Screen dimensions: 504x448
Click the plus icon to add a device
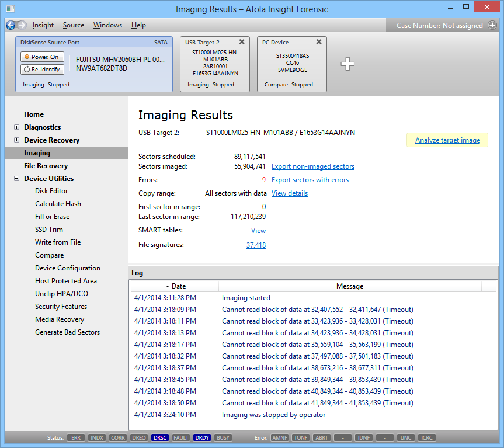[347, 64]
